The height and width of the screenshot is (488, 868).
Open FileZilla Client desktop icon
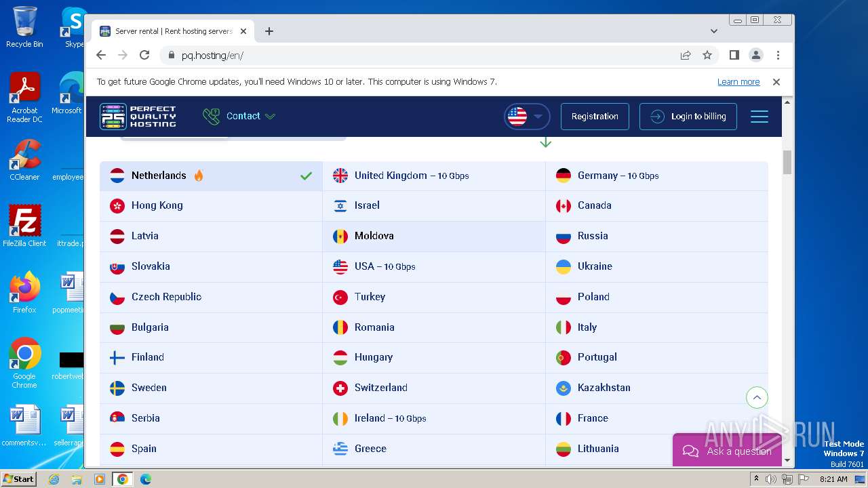pos(24,226)
